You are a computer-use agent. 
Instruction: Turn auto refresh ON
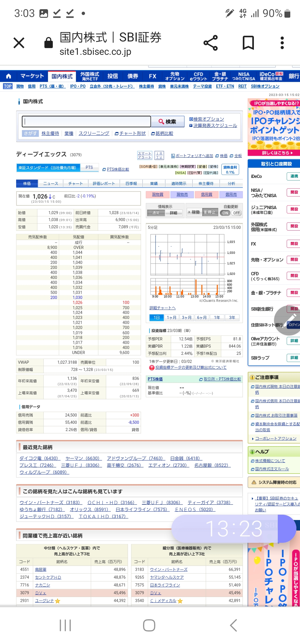click(x=225, y=213)
